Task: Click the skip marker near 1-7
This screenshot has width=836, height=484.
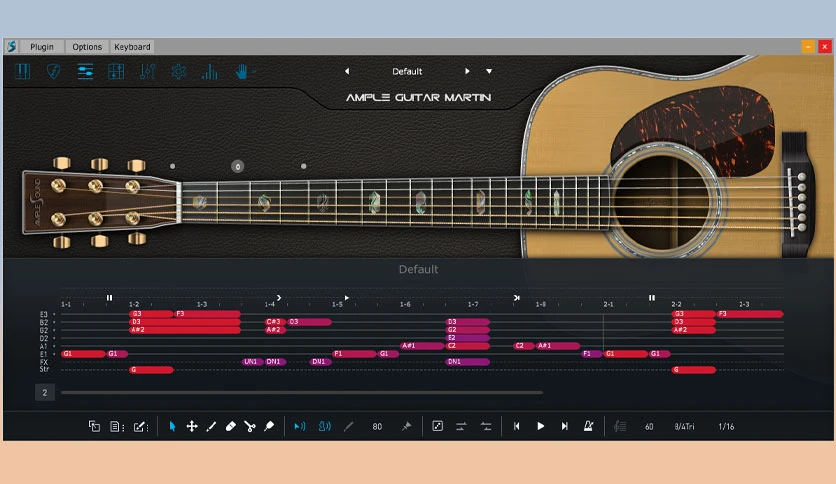Action: 516,297
